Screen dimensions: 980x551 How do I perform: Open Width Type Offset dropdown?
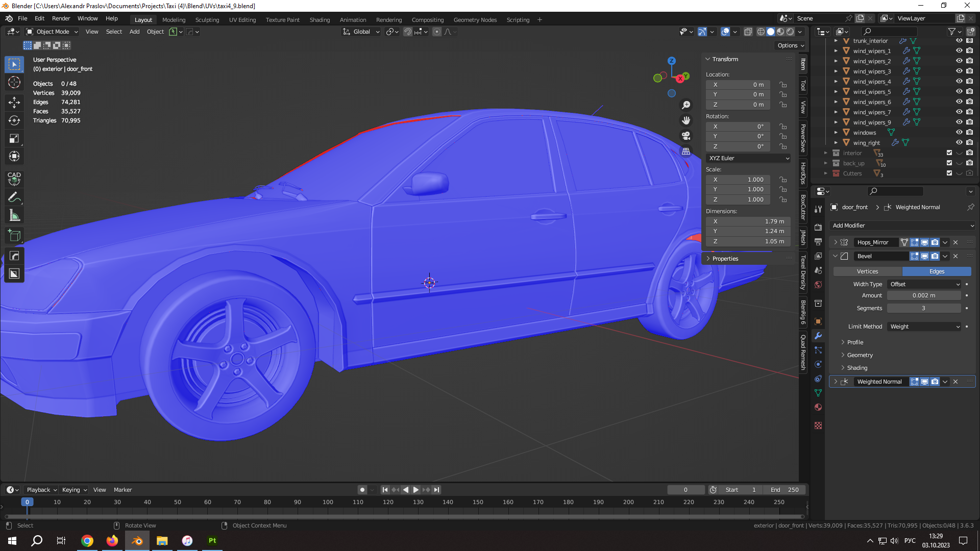tap(924, 284)
